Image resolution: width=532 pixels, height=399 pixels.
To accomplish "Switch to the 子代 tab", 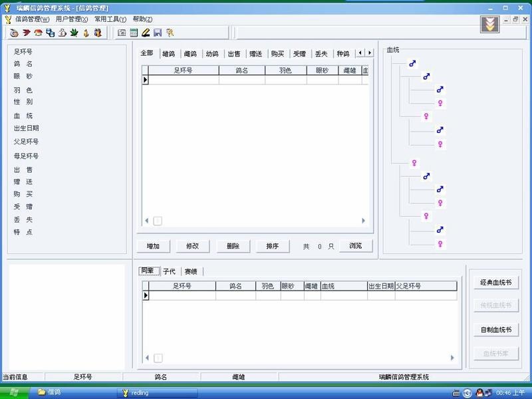I will (169, 271).
